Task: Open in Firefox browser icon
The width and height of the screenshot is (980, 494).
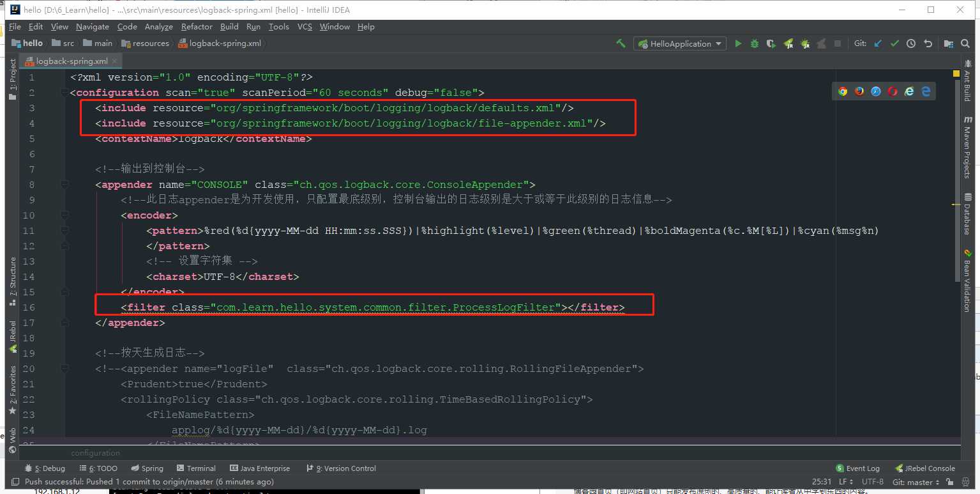Action: 859,91
